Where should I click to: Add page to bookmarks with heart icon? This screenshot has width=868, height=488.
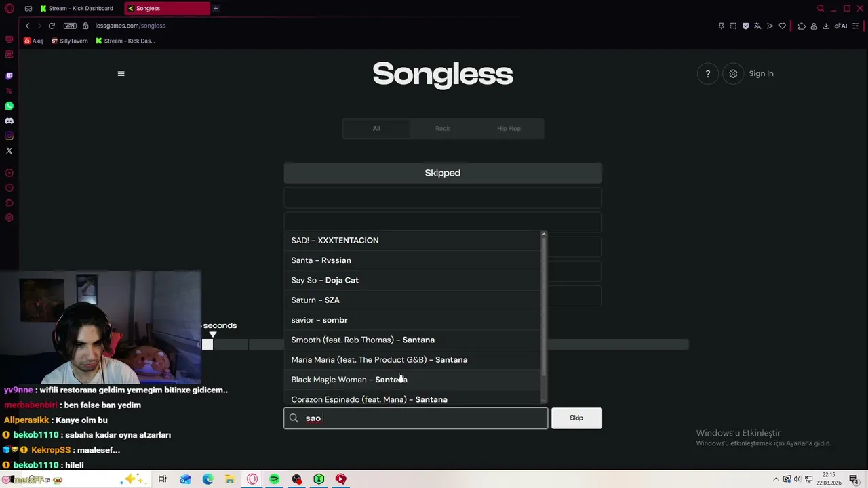tap(782, 26)
